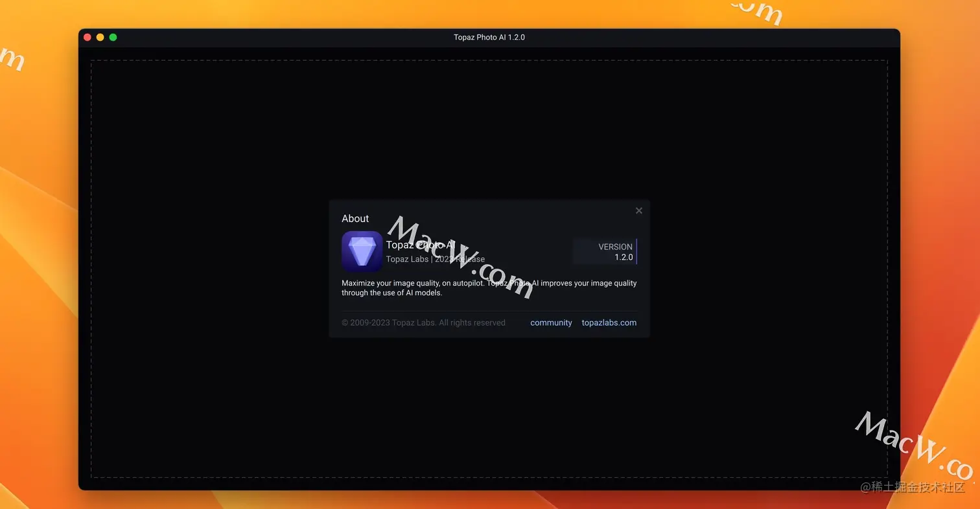Click the Topaz Photo AI gem icon
Image resolution: width=980 pixels, height=509 pixels.
point(362,251)
